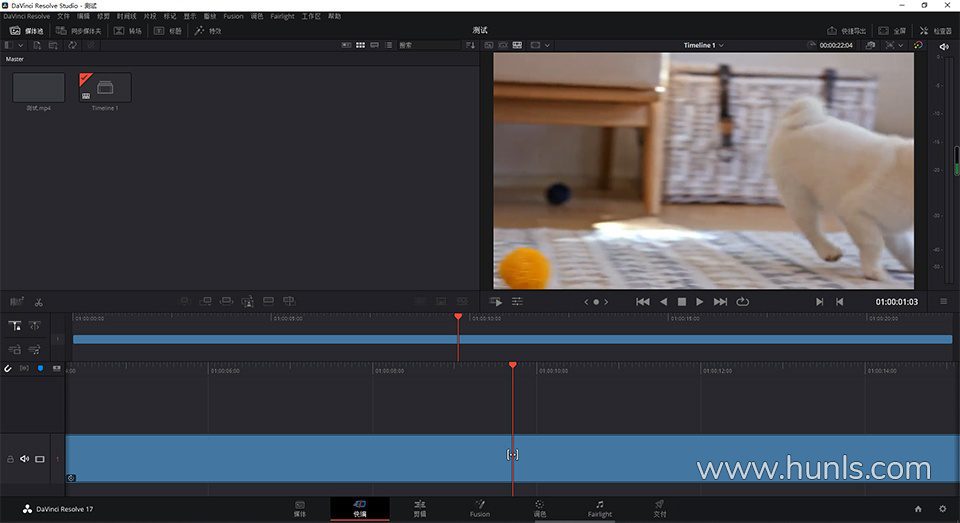
Task: Click the scissors split clip tool
Action: [x=39, y=302]
